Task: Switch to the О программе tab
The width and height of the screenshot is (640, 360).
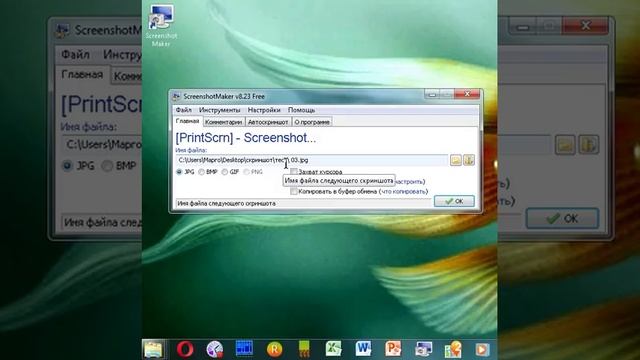Action: coord(312,122)
